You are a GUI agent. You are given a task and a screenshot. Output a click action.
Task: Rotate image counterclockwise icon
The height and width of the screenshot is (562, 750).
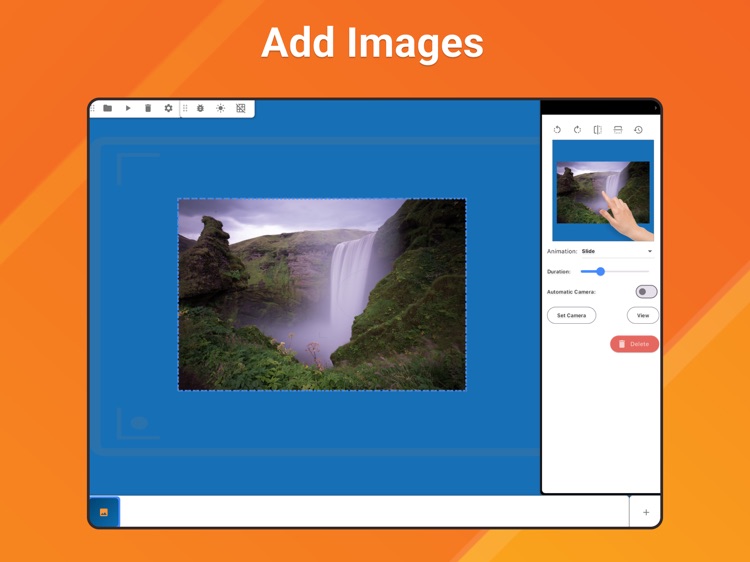click(x=557, y=130)
